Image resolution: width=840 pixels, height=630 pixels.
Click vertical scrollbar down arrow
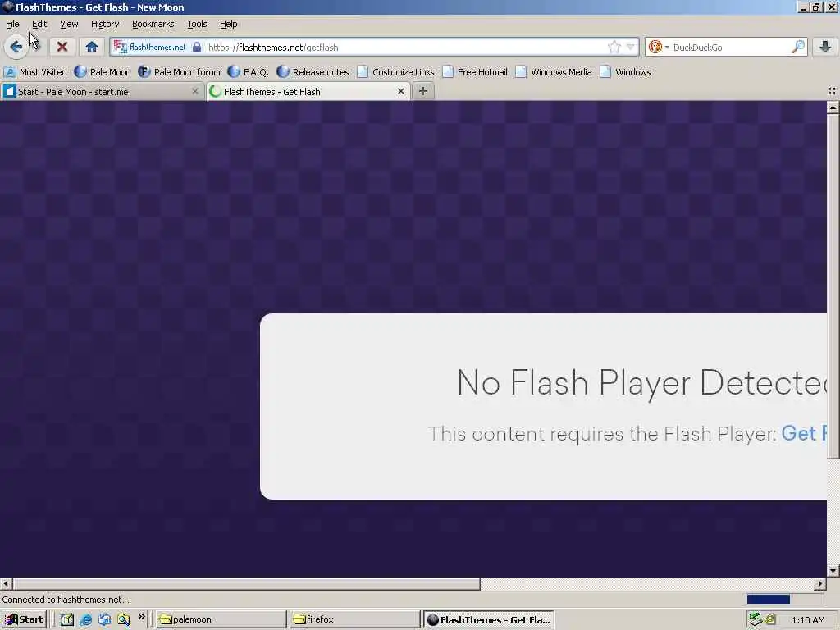click(x=833, y=571)
